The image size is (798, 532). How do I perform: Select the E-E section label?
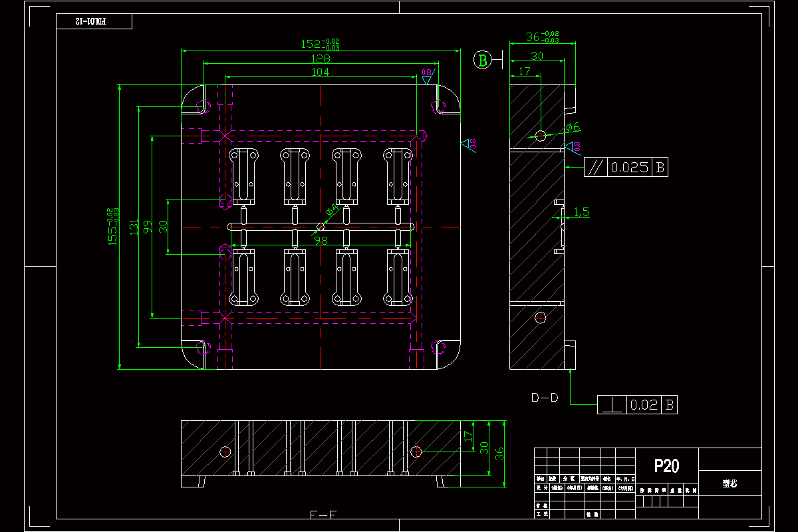323,515
